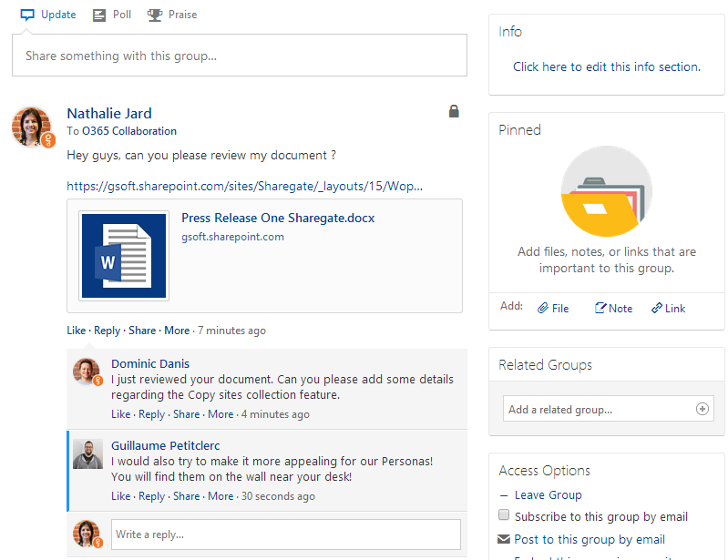Select the Update speech bubble icon
This screenshot has height=560, width=728.
coord(27,15)
